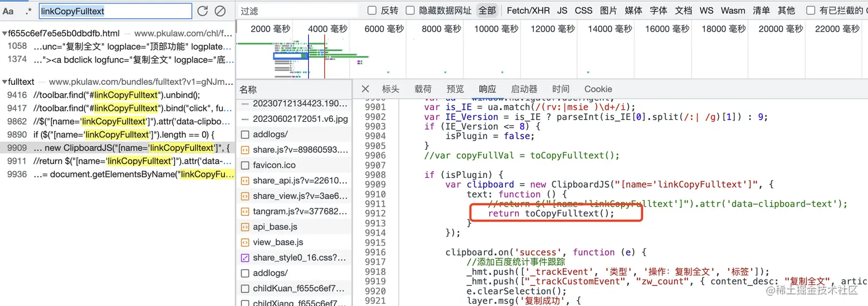
Task: Filter requests by 字体
Action: click(658, 10)
